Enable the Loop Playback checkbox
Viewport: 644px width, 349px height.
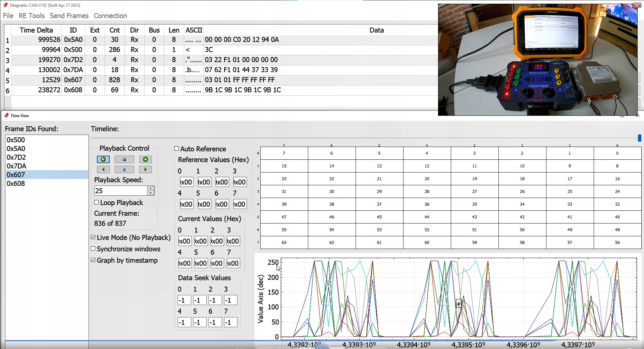click(x=97, y=202)
